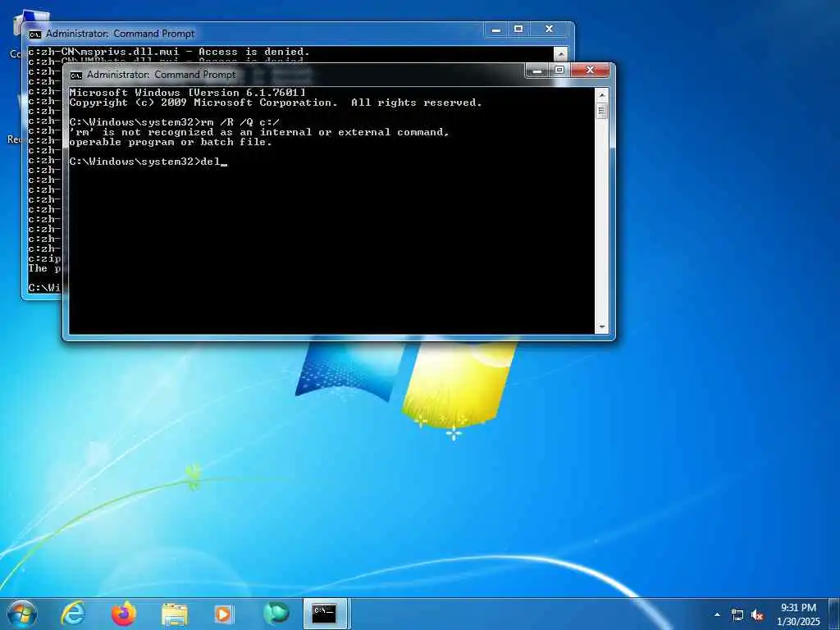Click 'operable program or batch file.' line
Screen dimensions: 840x630
(171, 142)
